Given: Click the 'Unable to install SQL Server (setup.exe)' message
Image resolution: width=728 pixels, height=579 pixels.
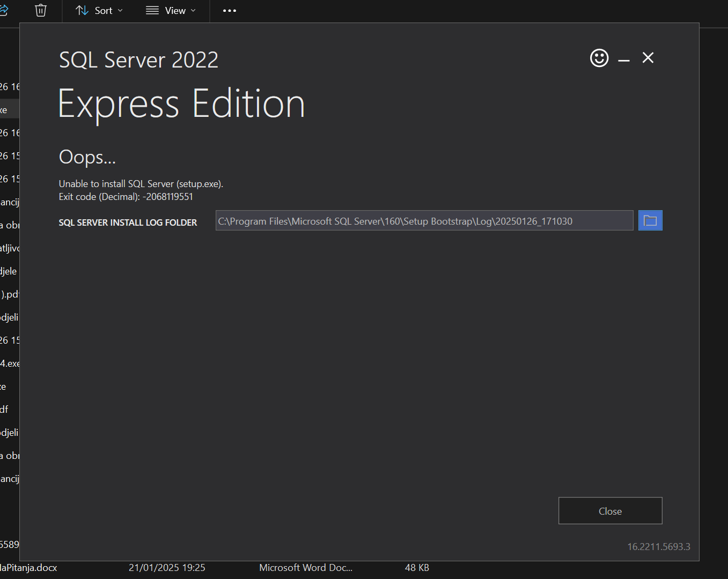Looking at the screenshot, I should [141, 184].
